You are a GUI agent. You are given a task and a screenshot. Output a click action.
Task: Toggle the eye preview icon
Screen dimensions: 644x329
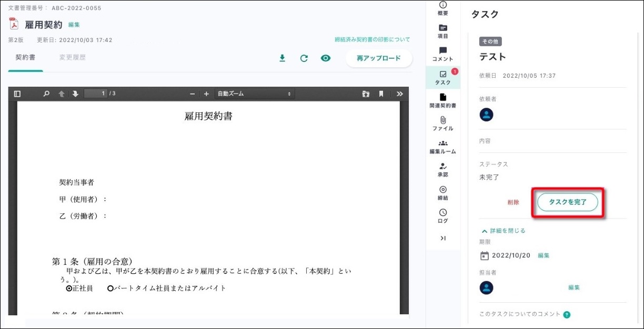[326, 58]
